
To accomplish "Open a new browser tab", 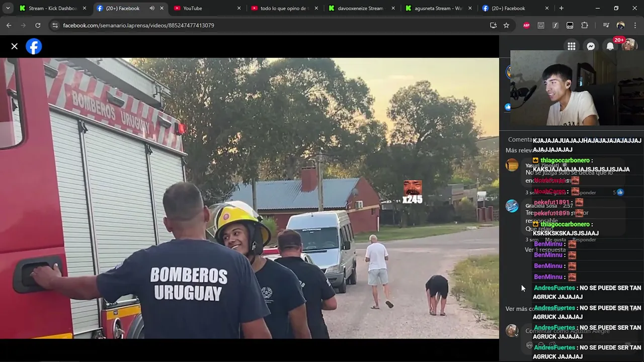I will tap(561, 8).
